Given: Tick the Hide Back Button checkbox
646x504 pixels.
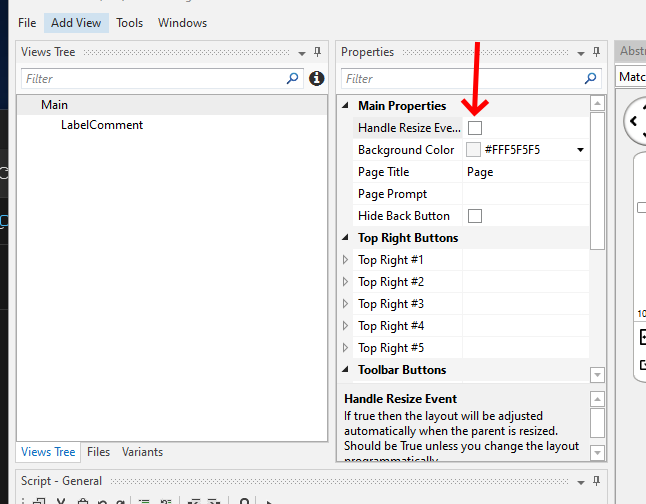Looking at the screenshot, I should (475, 216).
